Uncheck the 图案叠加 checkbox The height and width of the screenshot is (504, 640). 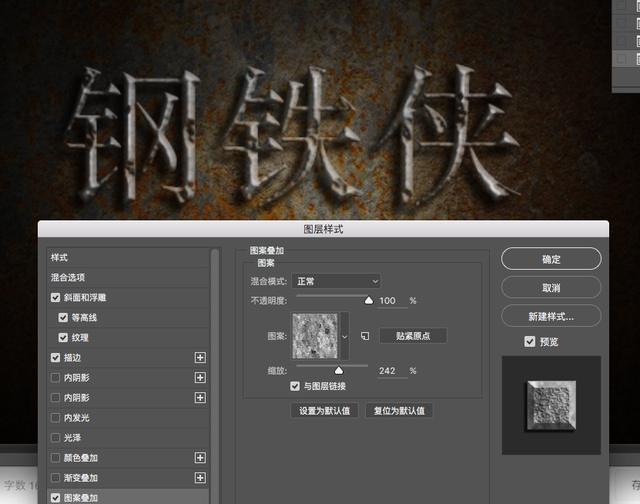click(x=56, y=498)
